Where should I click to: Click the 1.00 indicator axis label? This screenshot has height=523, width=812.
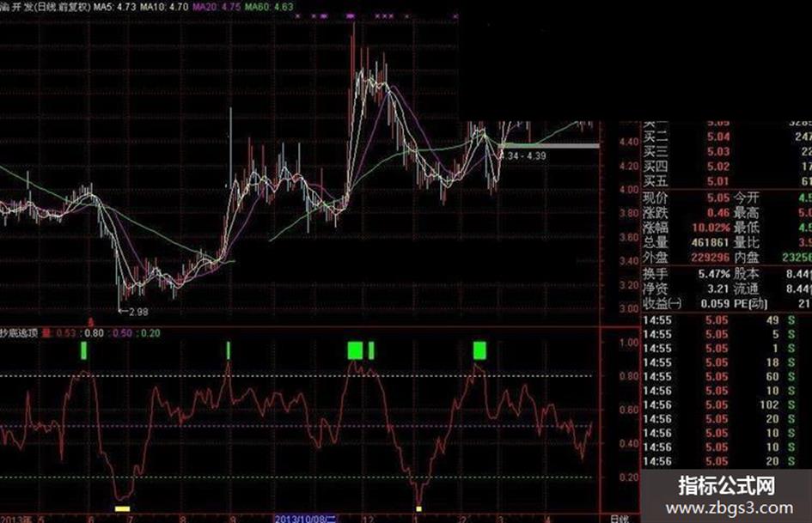pos(629,343)
